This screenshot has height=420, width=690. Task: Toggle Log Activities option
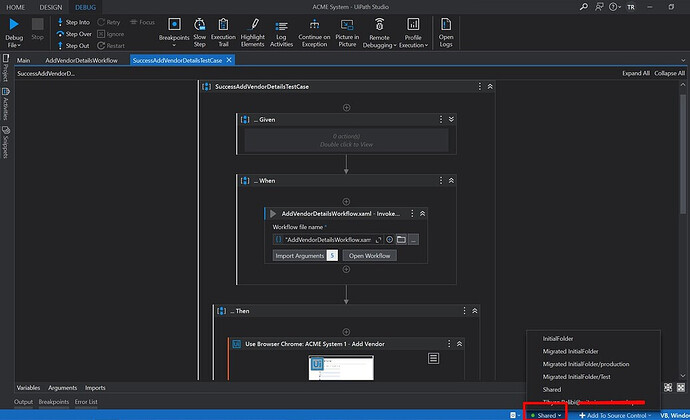281,32
